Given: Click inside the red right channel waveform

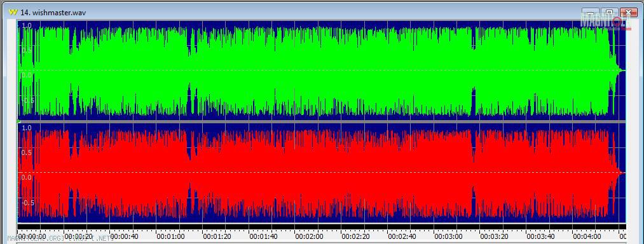Looking at the screenshot, I should [321, 173].
